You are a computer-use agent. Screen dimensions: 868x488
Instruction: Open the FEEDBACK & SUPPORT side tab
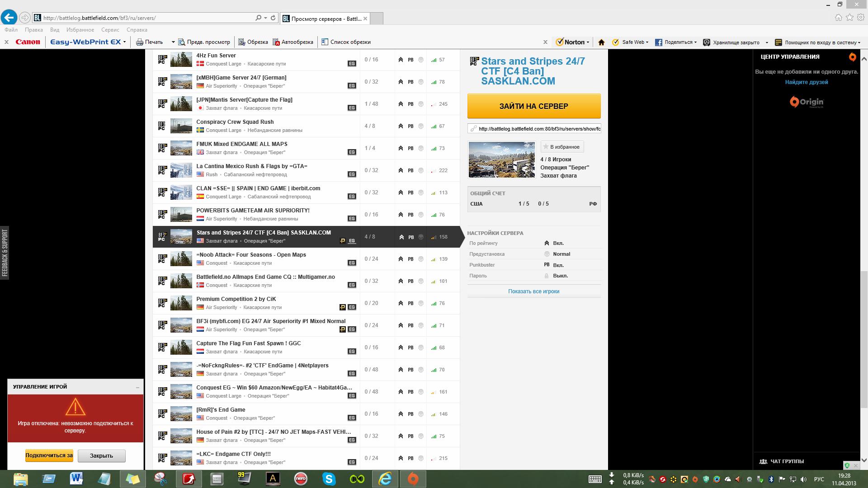click(x=5, y=253)
